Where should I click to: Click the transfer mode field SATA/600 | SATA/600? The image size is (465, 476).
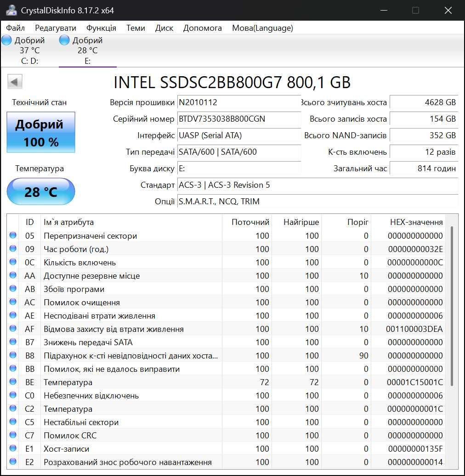click(x=239, y=152)
